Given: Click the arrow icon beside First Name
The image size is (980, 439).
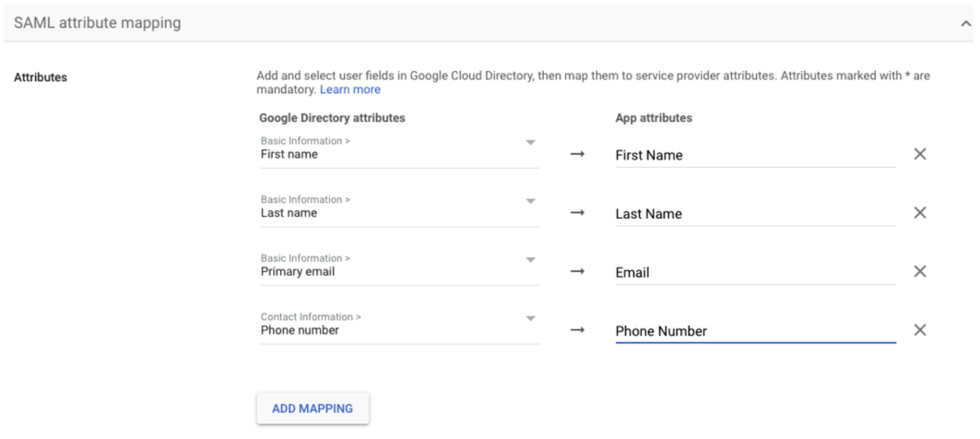Looking at the screenshot, I should click(577, 154).
